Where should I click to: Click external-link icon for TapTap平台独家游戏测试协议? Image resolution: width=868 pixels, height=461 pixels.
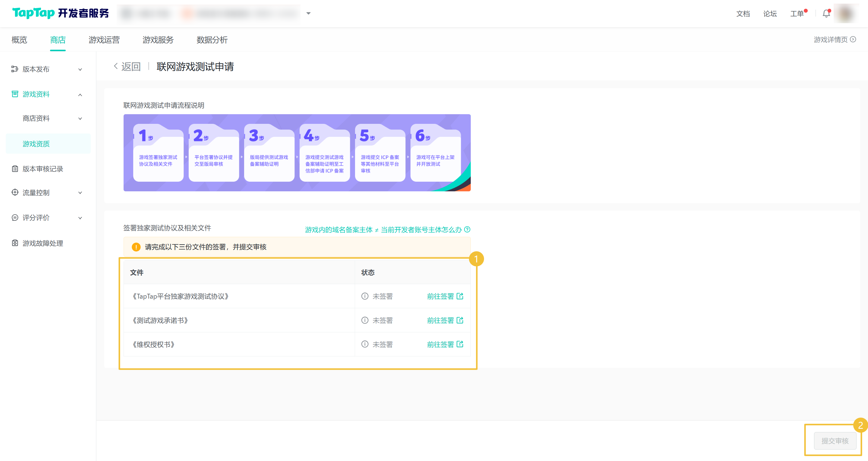click(460, 296)
